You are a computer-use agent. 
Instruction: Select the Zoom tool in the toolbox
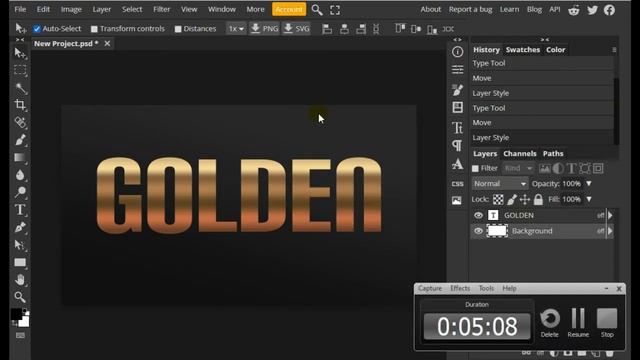[20, 297]
